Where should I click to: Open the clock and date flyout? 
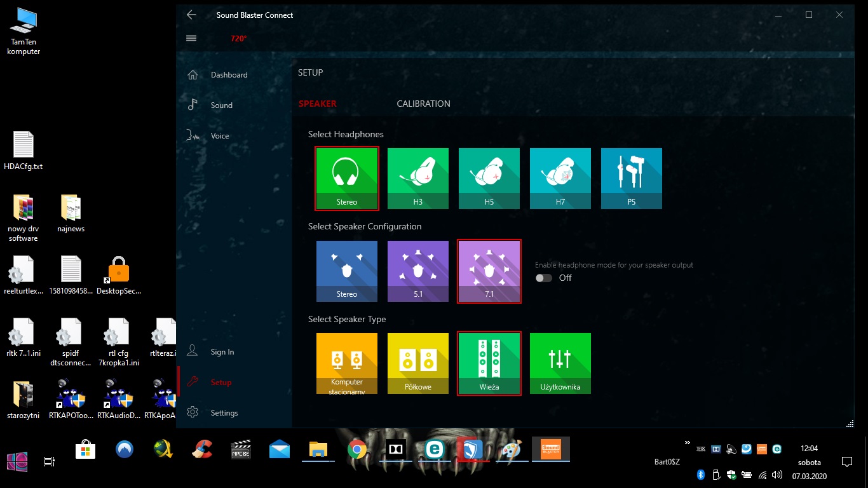point(810,462)
